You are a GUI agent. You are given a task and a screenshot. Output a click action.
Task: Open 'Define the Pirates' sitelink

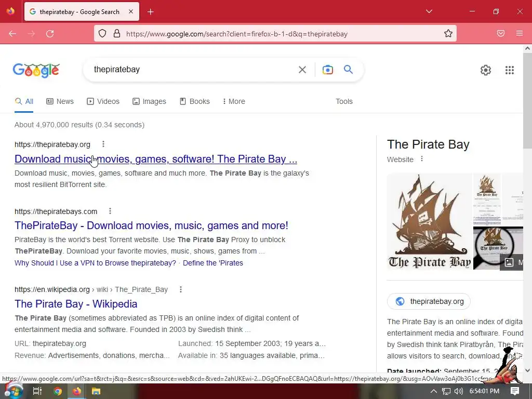coord(212,263)
